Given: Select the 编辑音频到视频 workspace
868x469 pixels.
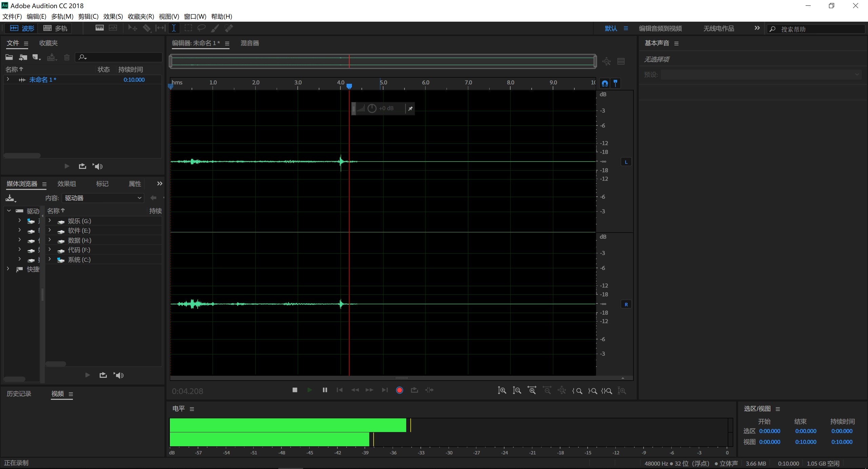Looking at the screenshot, I should tap(660, 28).
